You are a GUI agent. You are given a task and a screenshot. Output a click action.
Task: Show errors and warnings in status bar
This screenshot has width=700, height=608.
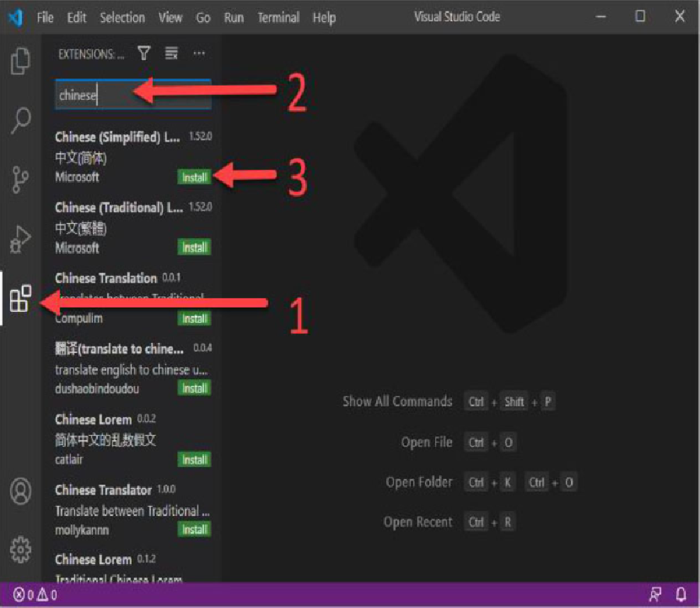tap(35, 595)
